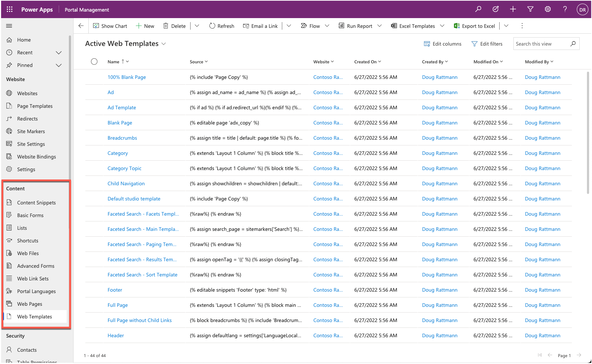Open Full Page without Child Links template
This screenshot has width=592, height=364.
click(139, 320)
